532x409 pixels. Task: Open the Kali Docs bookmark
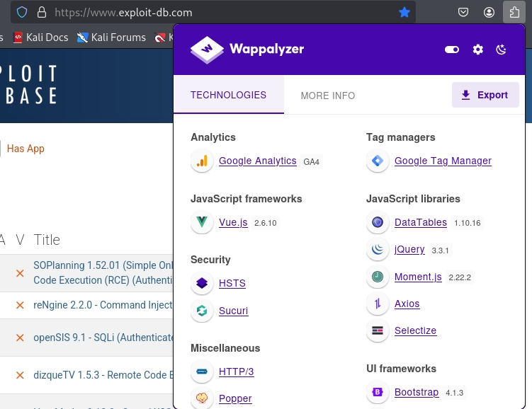point(40,38)
